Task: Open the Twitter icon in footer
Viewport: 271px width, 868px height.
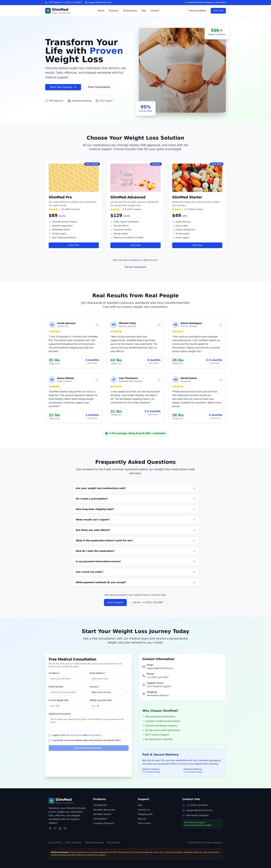Action: pyautogui.click(x=55, y=828)
